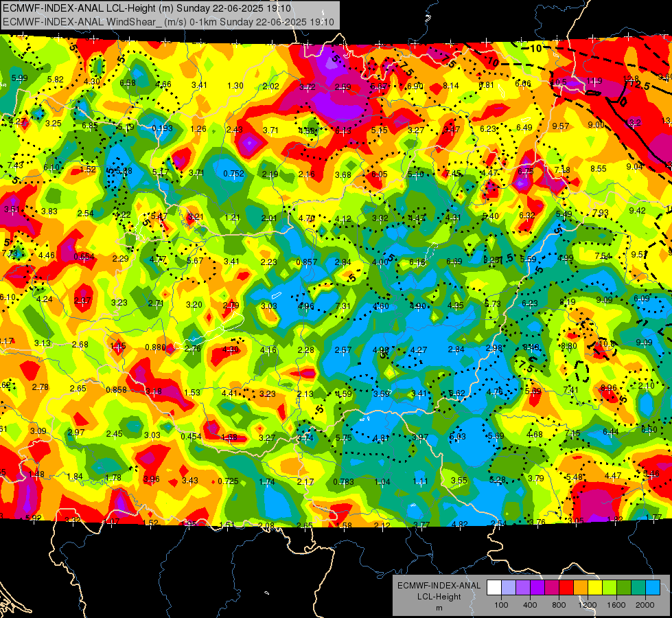Select the grid value 8.55
Image resolution: width=672 pixels, height=618 pixels.
point(599,168)
